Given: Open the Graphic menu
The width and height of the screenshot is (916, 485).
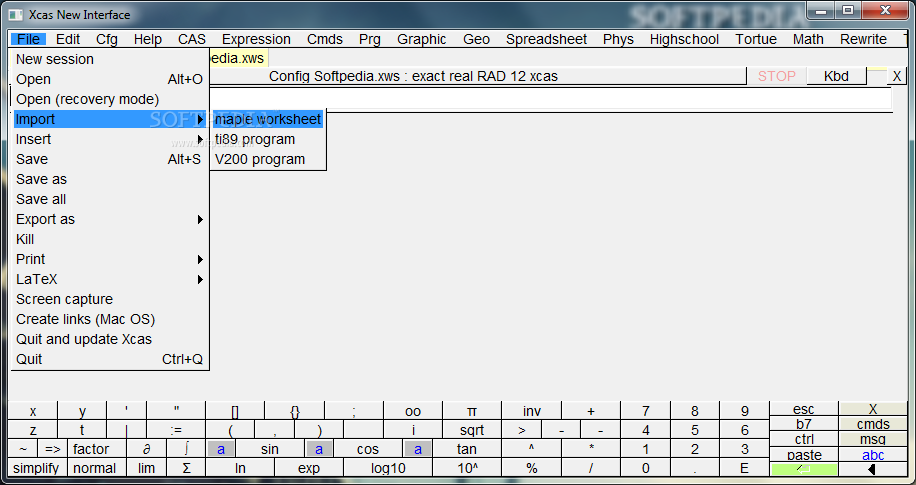Looking at the screenshot, I should click(x=421, y=39).
